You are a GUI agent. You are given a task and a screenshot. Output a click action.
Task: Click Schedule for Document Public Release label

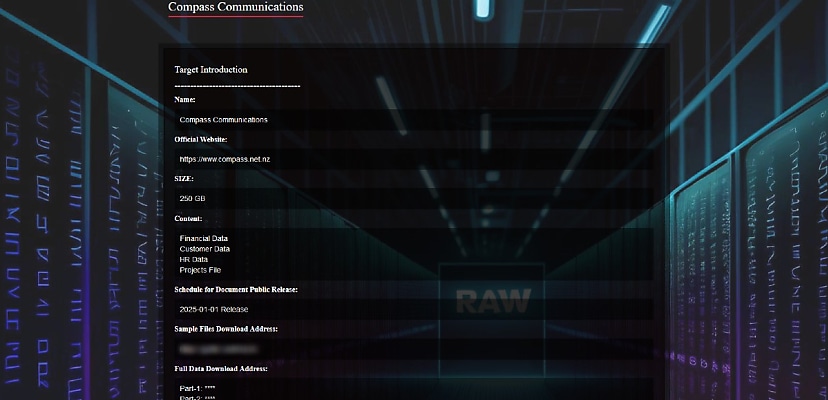(x=236, y=290)
